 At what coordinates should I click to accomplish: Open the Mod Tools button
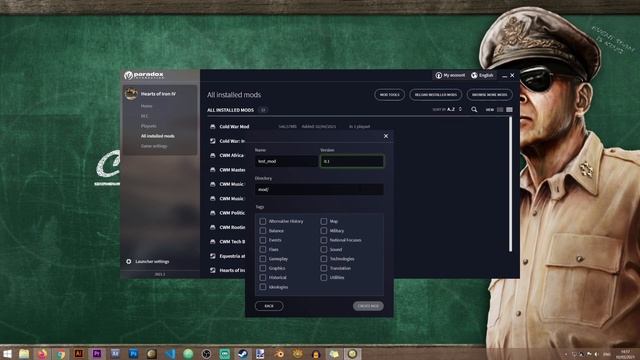pos(389,95)
